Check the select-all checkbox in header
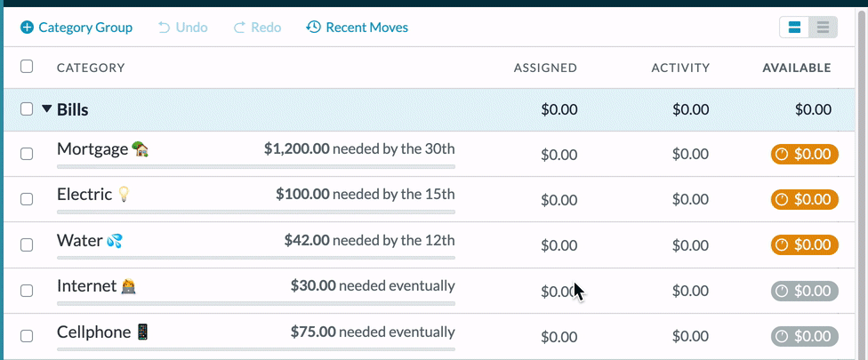The width and height of the screenshot is (868, 360). tap(27, 67)
